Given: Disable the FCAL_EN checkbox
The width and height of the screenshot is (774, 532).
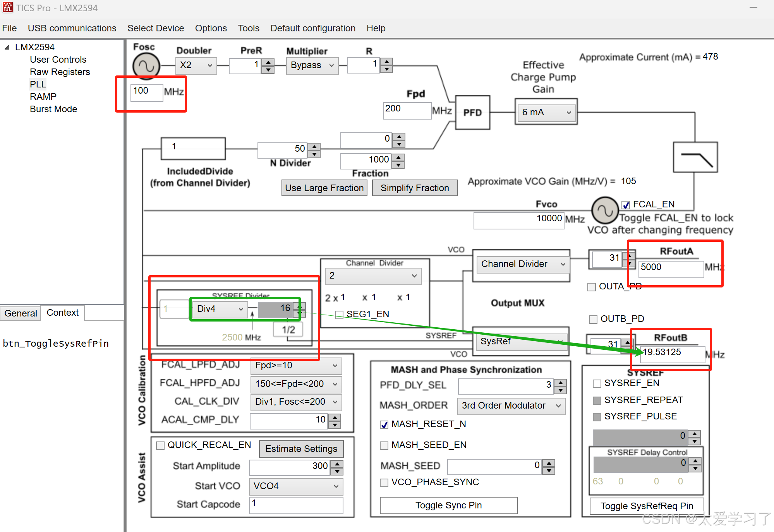Looking at the screenshot, I should coord(626,205).
